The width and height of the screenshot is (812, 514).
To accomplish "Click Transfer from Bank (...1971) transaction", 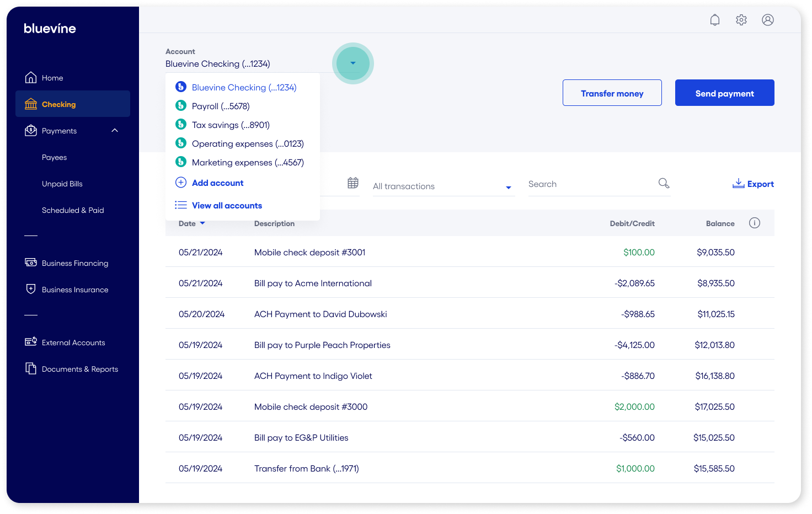I will tap(306, 469).
